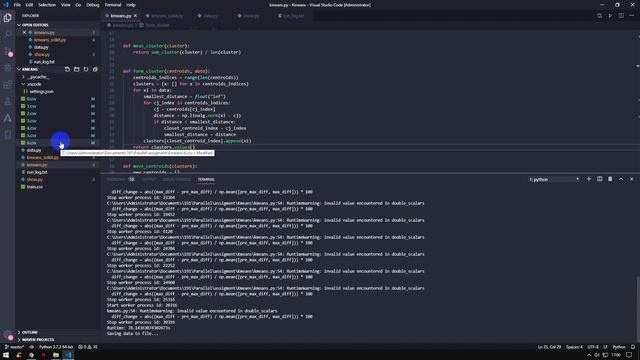
Task: Close the kmeans.py editor tab
Action: point(135,16)
